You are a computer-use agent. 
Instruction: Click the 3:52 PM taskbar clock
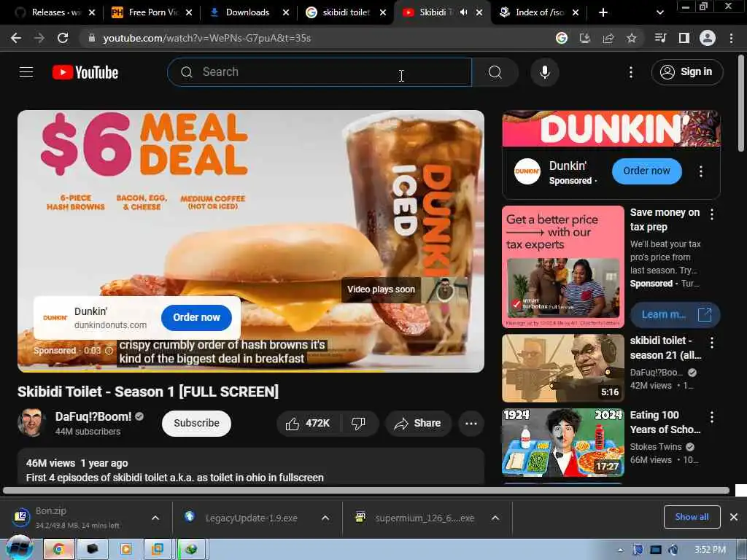pos(710,550)
